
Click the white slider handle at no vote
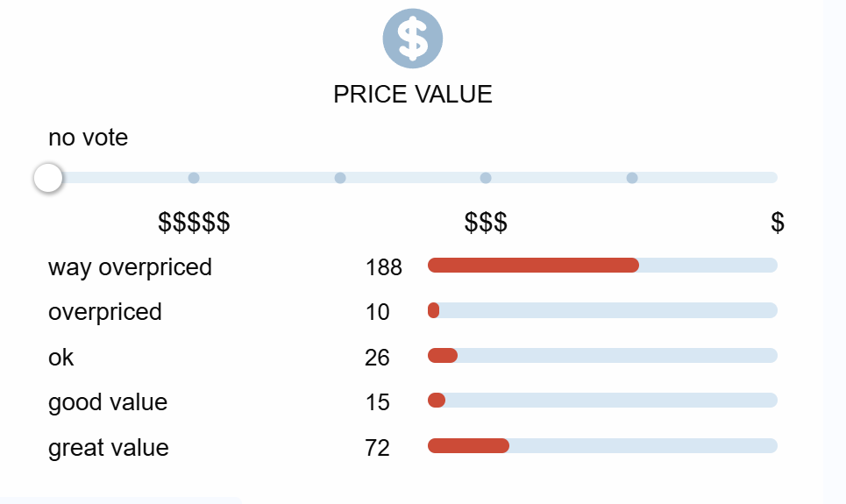pyautogui.click(x=48, y=178)
